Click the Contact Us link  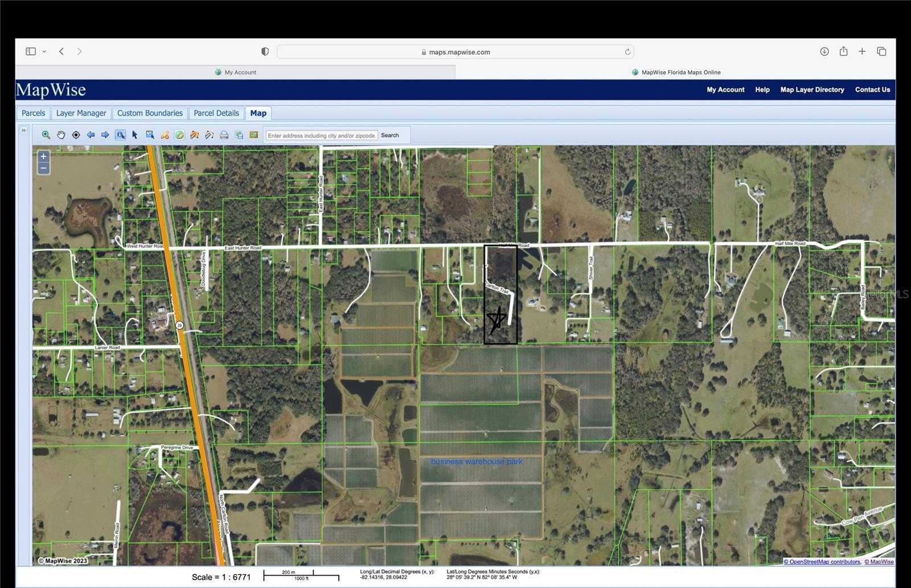[872, 90]
